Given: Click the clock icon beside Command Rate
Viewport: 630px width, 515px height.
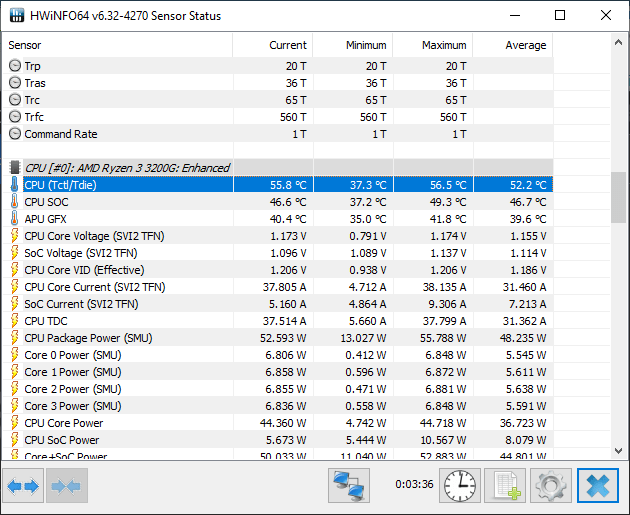Looking at the screenshot, I should point(15,134).
